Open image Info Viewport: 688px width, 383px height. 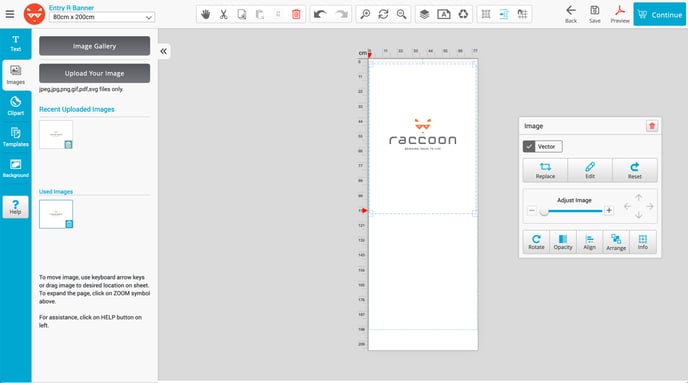(643, 242)
